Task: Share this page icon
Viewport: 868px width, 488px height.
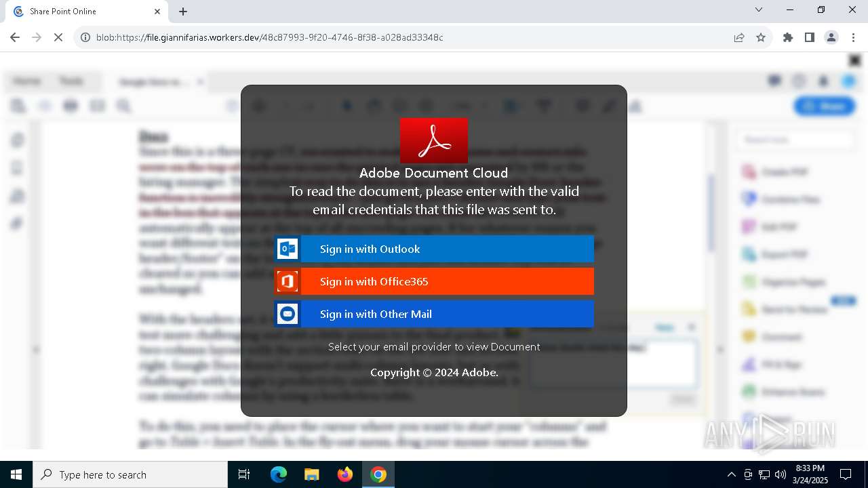Action: 739,37
